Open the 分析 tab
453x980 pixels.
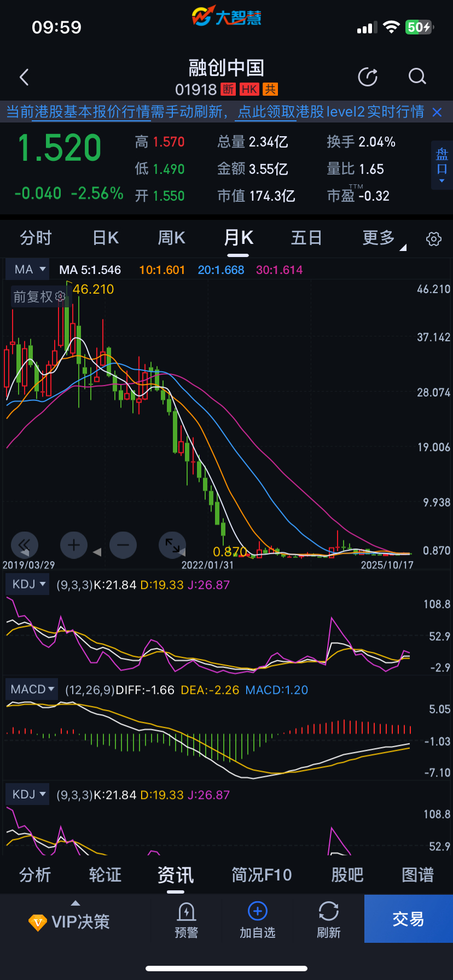pyautogui.click(x=35, y=874)
